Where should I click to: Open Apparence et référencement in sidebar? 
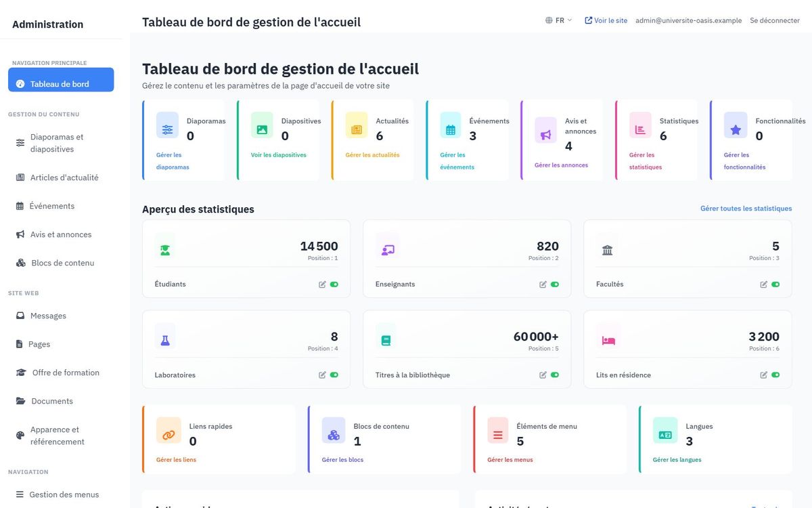61,436
